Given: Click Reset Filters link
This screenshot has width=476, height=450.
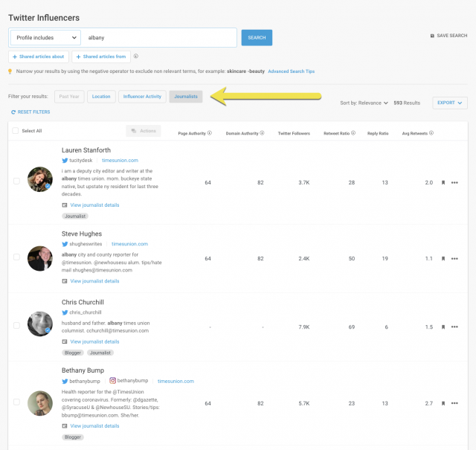Looking at the screenshot, I should [x=30, y=112].
